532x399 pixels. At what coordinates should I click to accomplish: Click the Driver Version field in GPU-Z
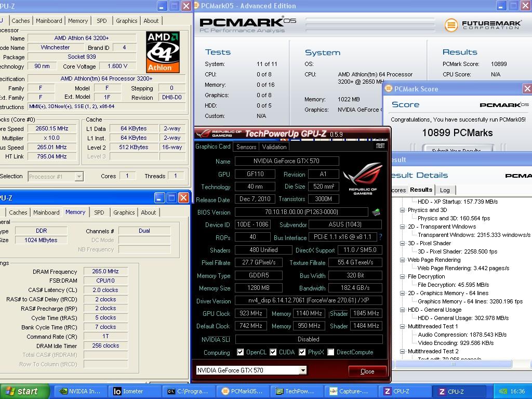pyautogui.click(x=308, y=300)
